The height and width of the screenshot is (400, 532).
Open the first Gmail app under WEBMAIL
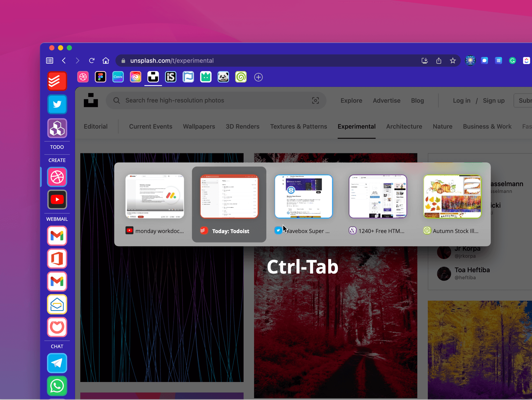pos(57,236)
